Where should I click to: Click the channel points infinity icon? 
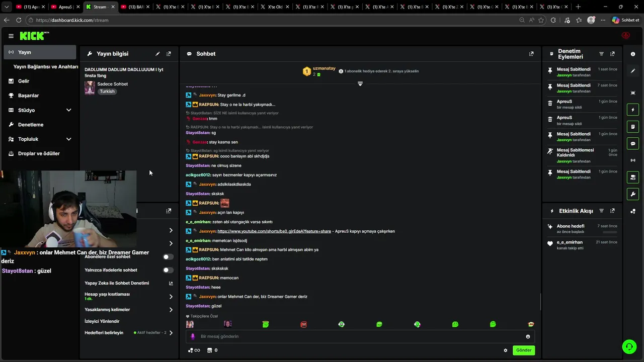click(x=194, y=350)
